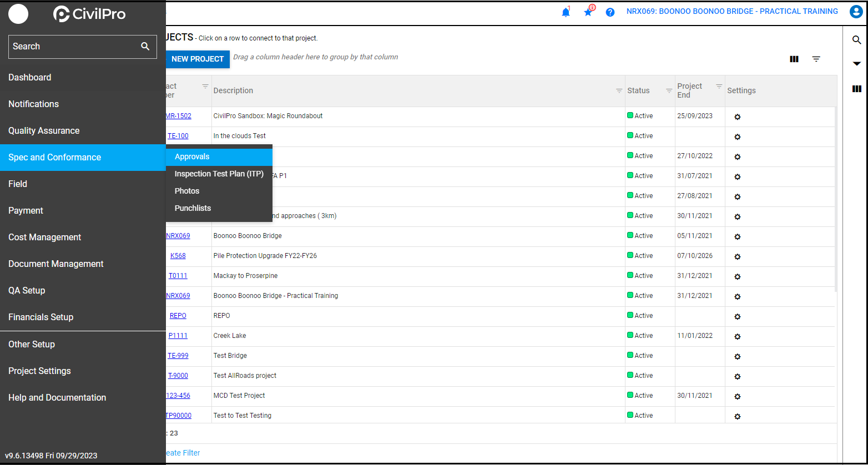Click the column chooser icon above grid
This screenshot has height=465, width=868.
(x=794, y=59)
